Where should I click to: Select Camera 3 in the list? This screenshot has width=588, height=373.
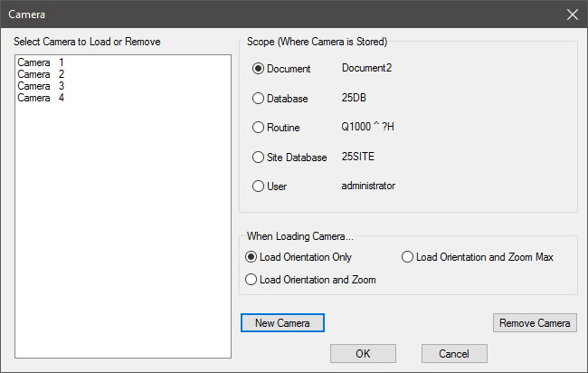41,86
